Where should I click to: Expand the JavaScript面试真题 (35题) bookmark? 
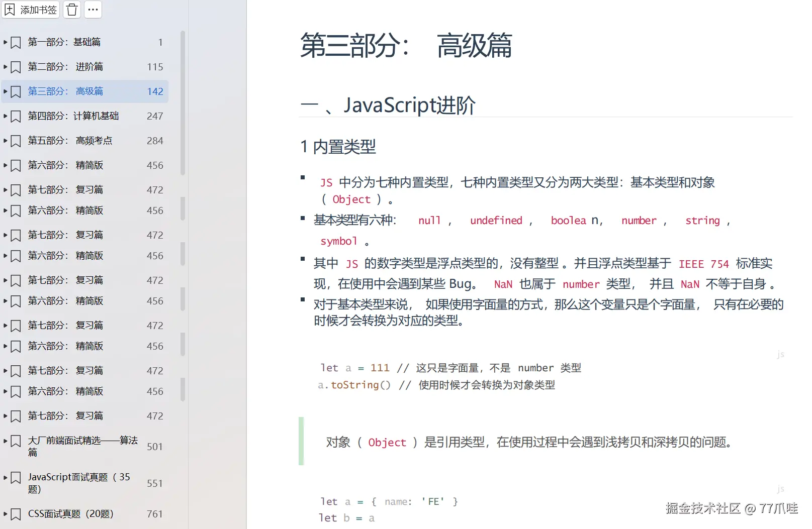(6, 477)
